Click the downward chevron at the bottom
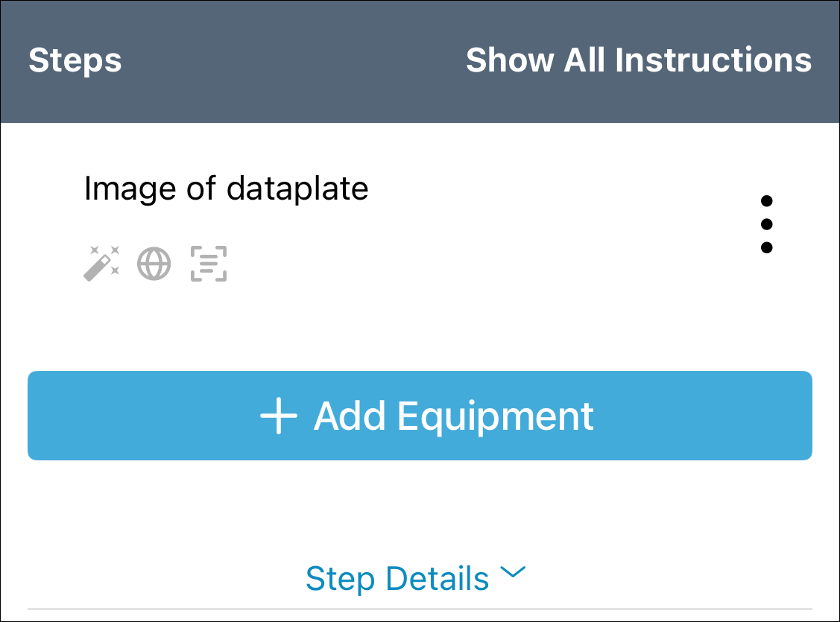This screenshot has height=622, width=840. pos(513,573)
